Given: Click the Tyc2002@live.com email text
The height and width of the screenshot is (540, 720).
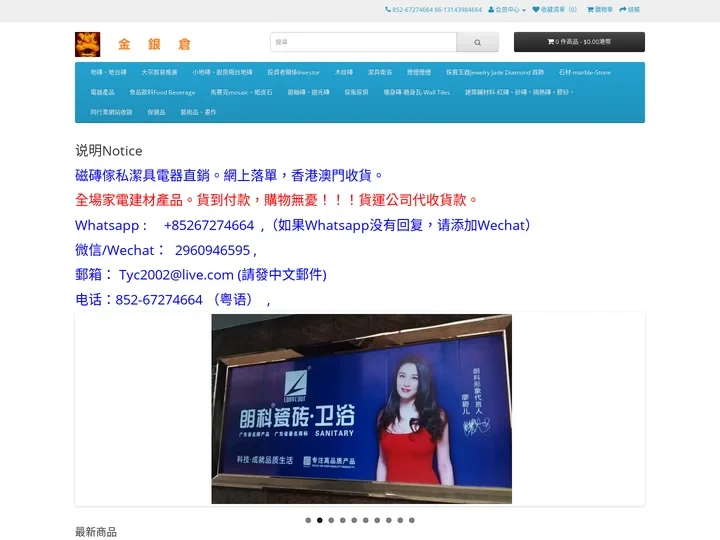Looking at the screenshot, I should (176, 275).
